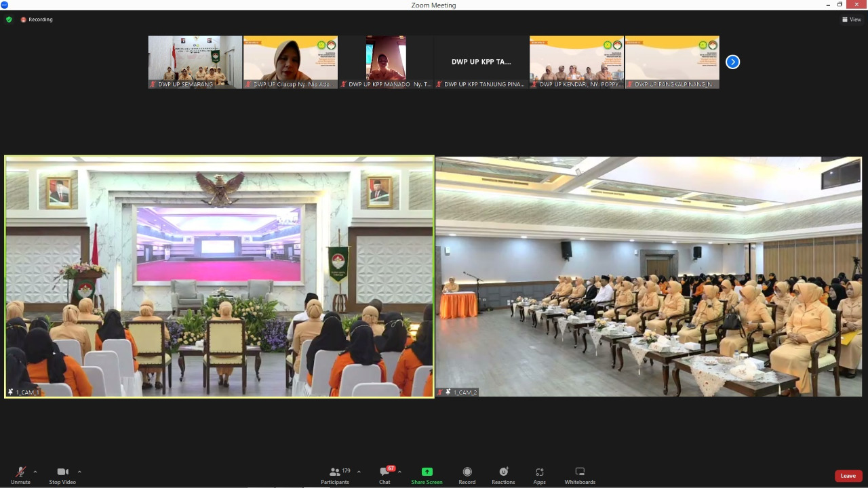The width and height of the screenshot is (868, 488).
Task: Open the Chat panel
Action: (384, 475)
